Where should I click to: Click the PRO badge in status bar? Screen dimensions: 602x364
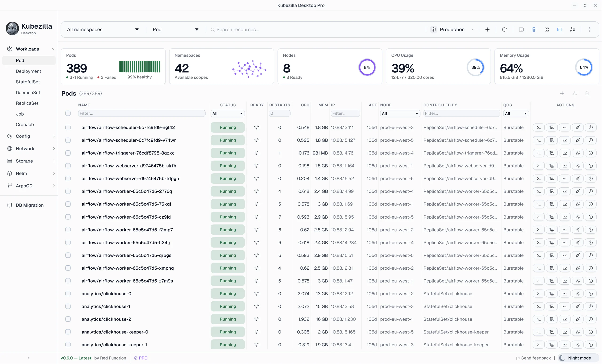click(141, 358)
